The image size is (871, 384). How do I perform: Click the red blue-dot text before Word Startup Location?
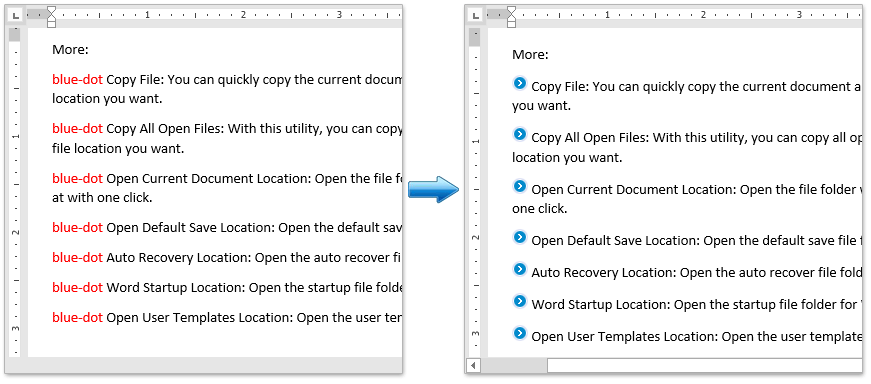[77, 287]
